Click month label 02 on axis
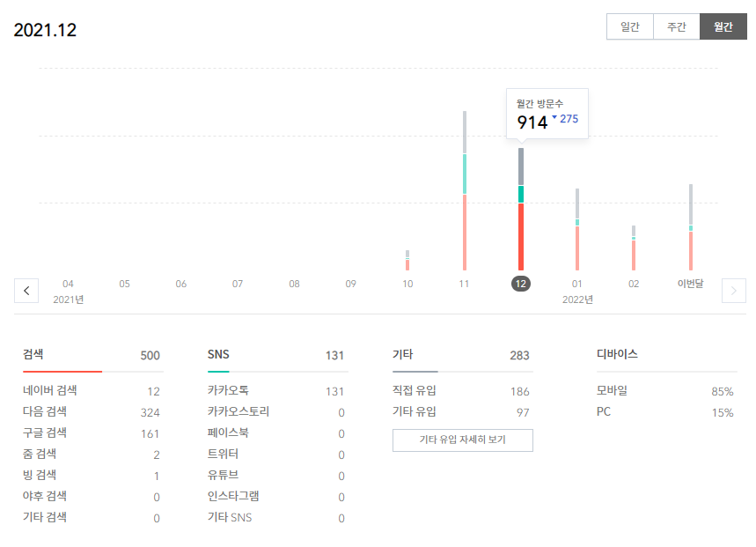 [x=634, y=284]
